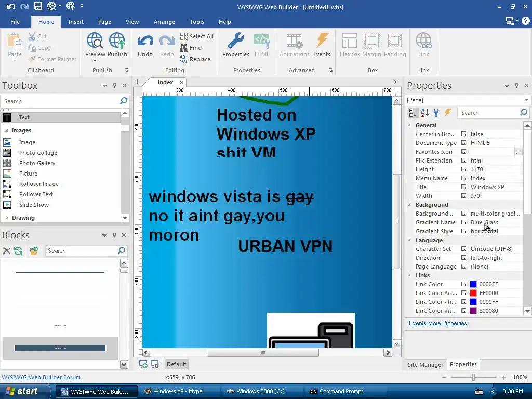The width and height of the screenshot is (532, 399).
Task: Toggle checkbox beside Character Set
Action: (x=463, y=249)
